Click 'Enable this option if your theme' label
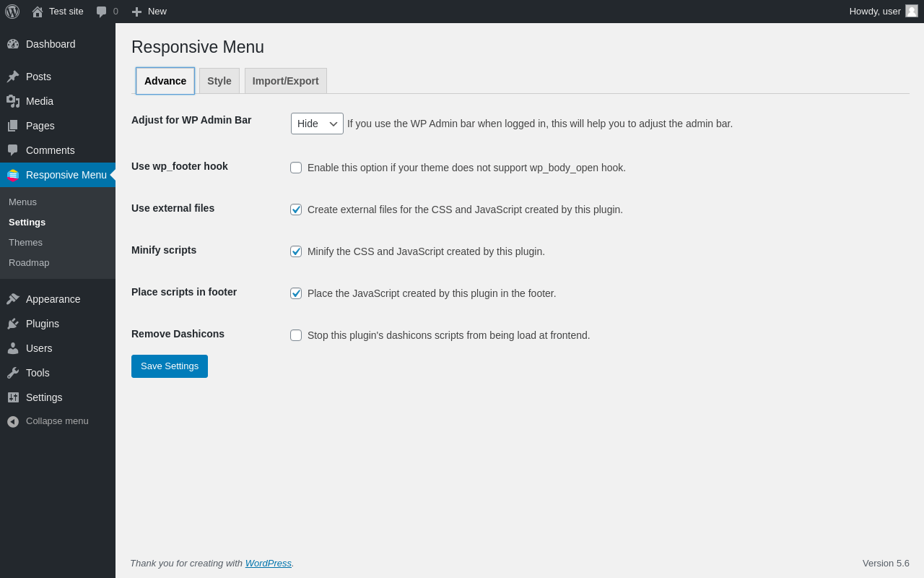 click(466, 168)
